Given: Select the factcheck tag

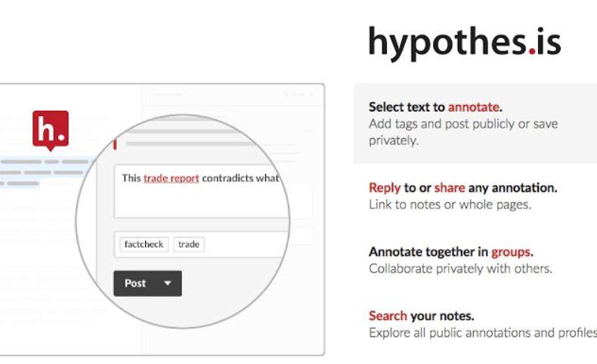Looking at the screenshot, I should tap(144, 244).
